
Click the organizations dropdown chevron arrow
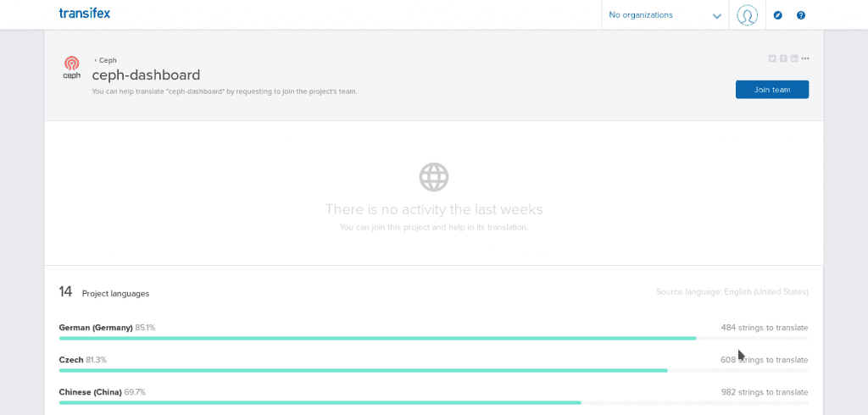coord(716,16)
